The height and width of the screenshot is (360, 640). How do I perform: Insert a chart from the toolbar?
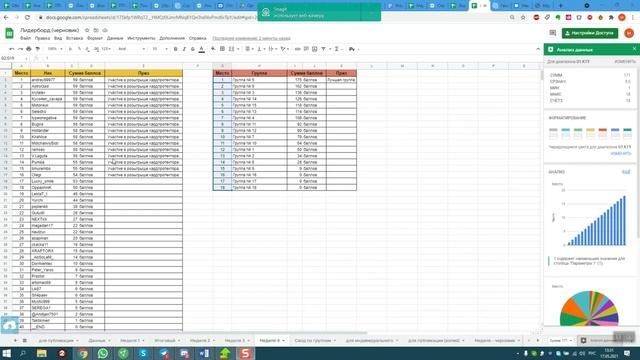tap(315, 49)
